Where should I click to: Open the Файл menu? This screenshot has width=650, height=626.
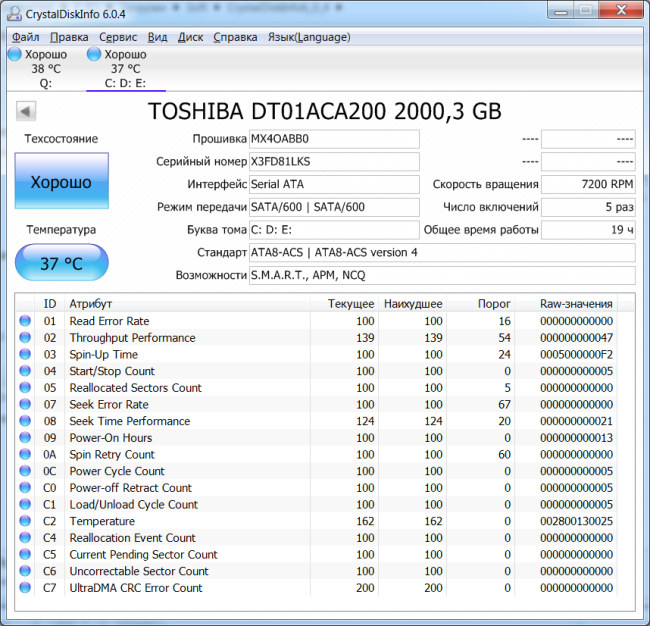pyautogui.click(x=26, y=37)
